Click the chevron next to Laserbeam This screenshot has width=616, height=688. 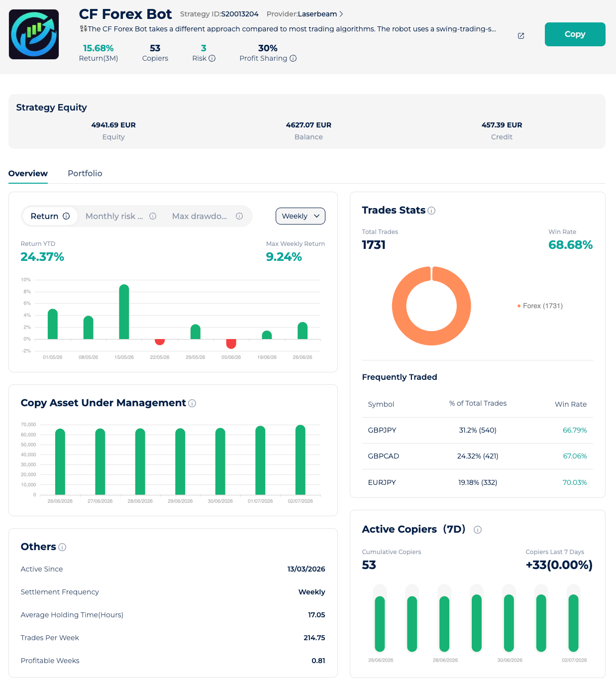pyautogui.click(x=341, y=14)
